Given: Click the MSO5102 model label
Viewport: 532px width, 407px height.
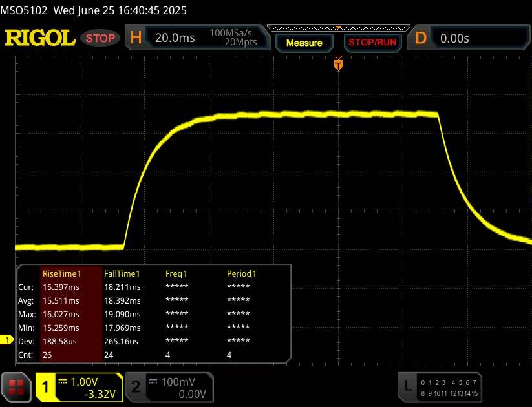Looking at the screenshot, I should pos(24,10).
